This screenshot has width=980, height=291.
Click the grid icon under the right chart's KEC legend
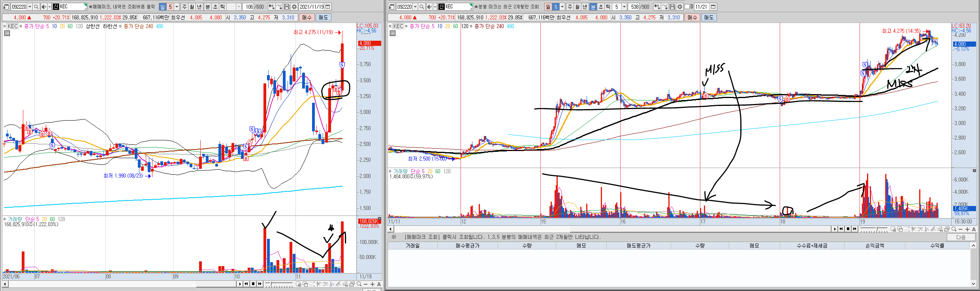392,34
